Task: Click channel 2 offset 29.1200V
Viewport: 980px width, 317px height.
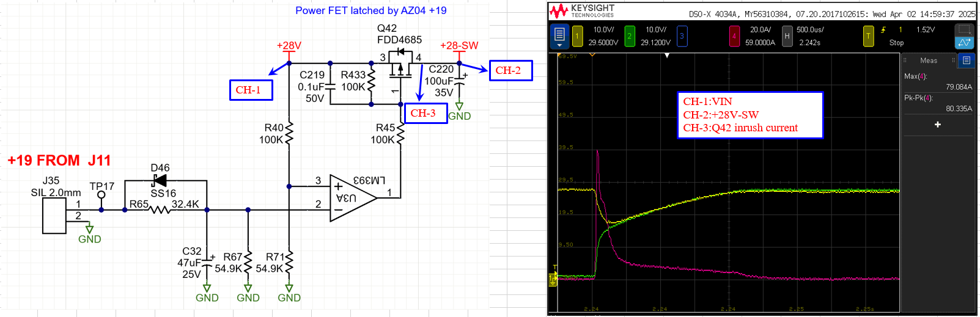Action: (x=655, y=43)
